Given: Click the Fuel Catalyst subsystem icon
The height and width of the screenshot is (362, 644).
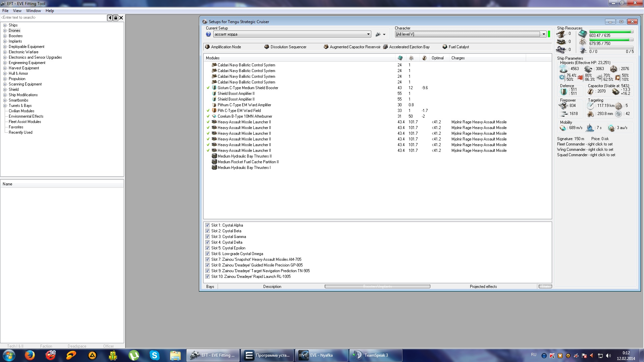Looking at the screenshot, I should click(445, 47).
